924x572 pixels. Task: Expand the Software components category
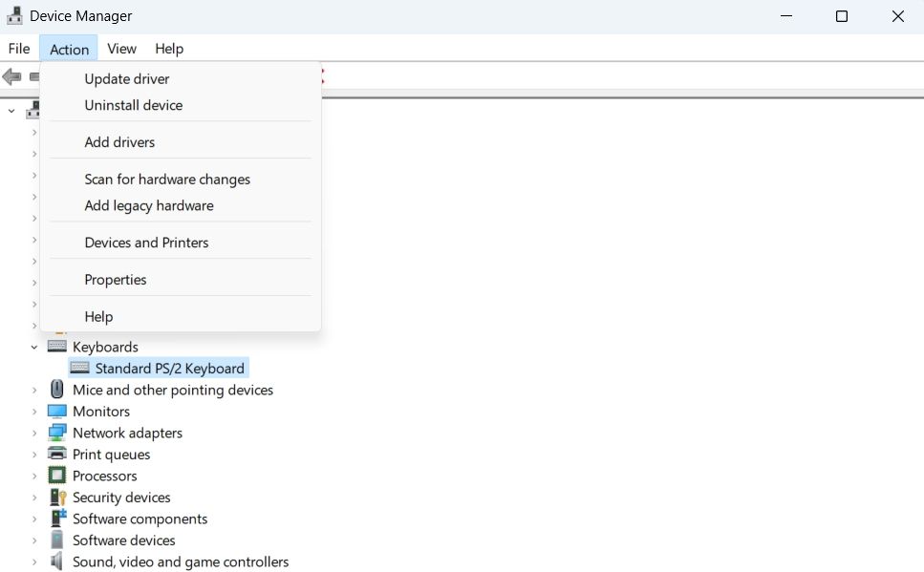click(x=34, y=519)
